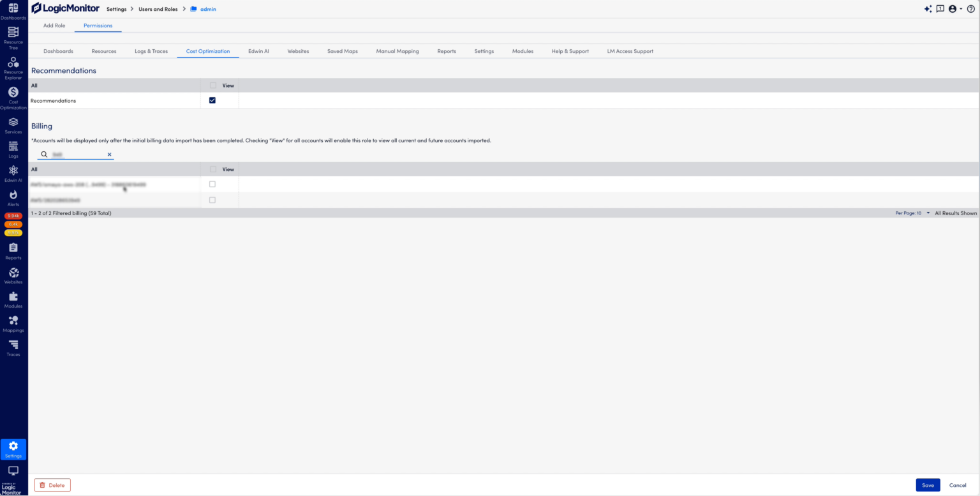Screen dimensions: 980x496
Task: Click the Save button
Action: (x=928, y=485)
